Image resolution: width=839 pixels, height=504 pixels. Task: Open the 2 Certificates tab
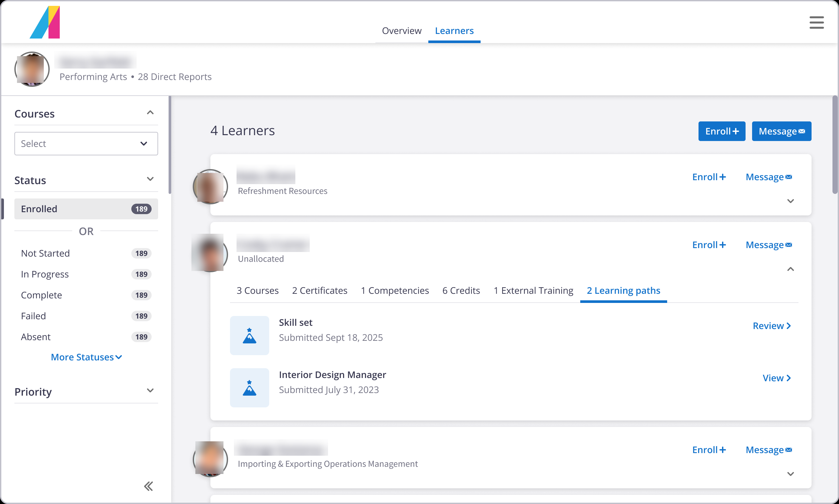[x=320, y=291]
